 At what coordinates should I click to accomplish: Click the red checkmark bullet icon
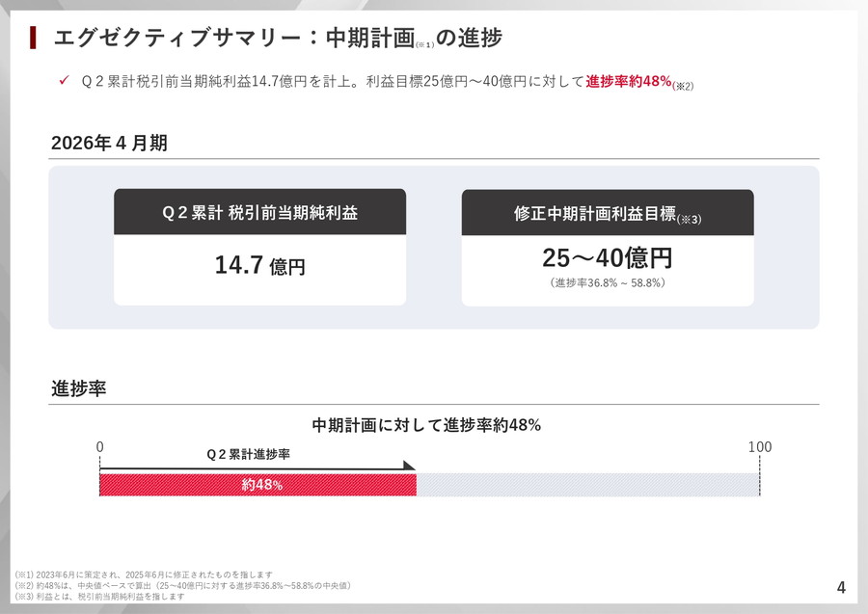pyautogui.click(x=64, y=82)
